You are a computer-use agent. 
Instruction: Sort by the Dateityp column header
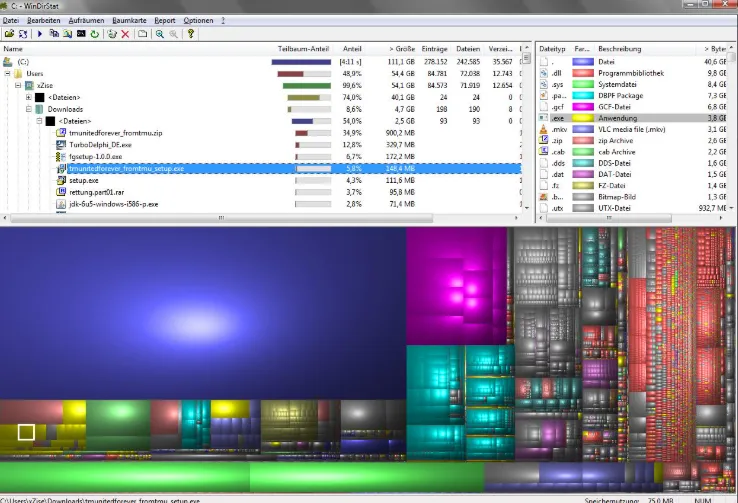(x=553, y=48)
